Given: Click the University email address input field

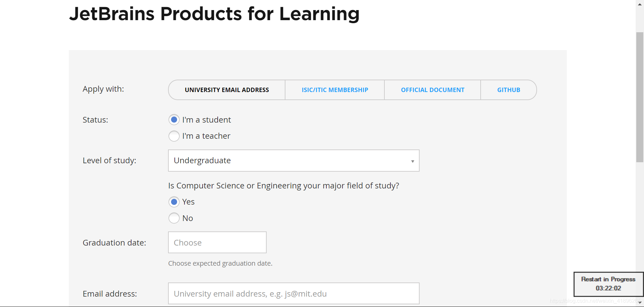Looking at the screenshot, I should (293, 294).
